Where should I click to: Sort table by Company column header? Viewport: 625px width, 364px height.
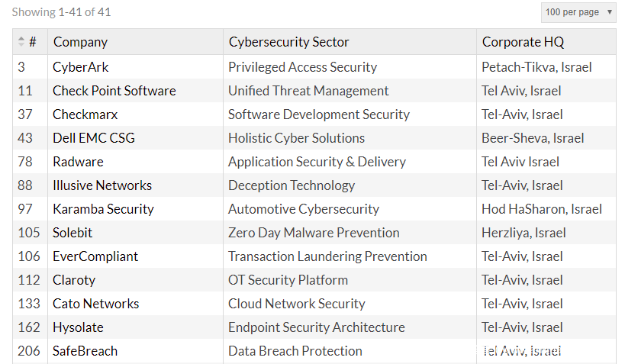click(80, 42)
